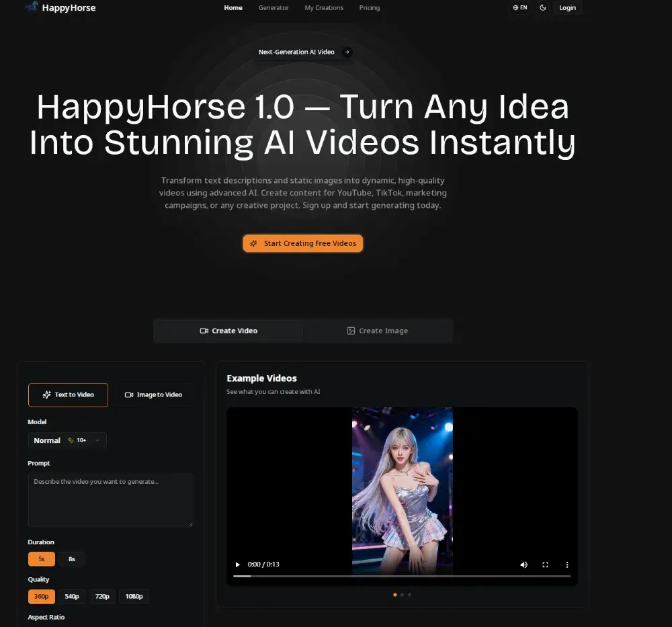
Task: Go to Generator page
Action: (x=274, y=7)
